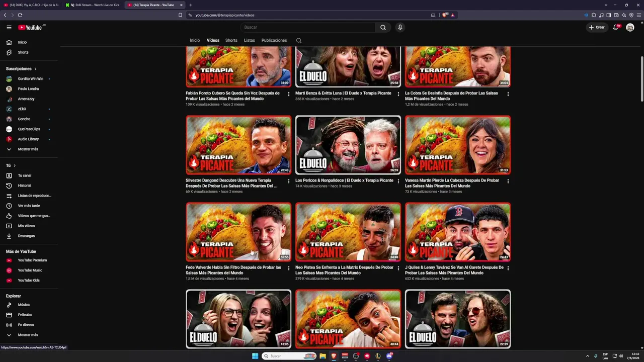Open options for Fede Valverde video
644x362 pixels.
289,268
